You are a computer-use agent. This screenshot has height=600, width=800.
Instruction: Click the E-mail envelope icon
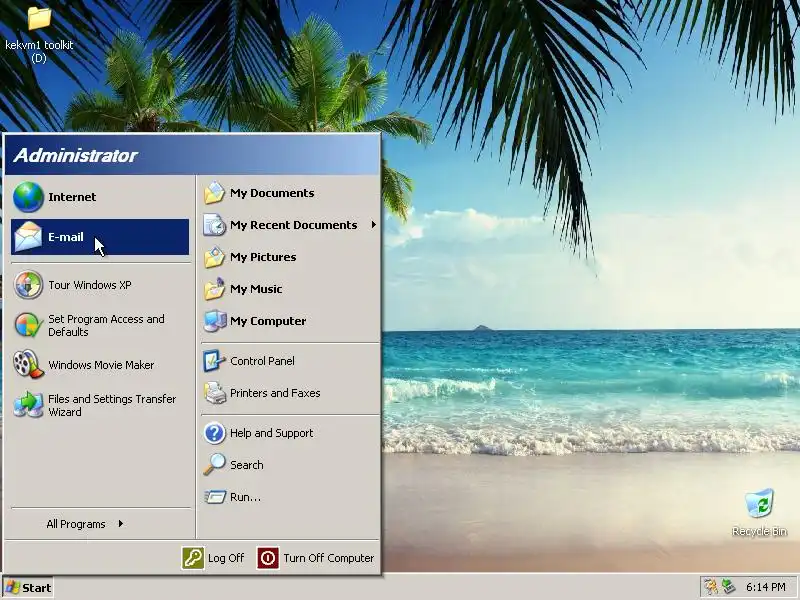pos(28,237)
